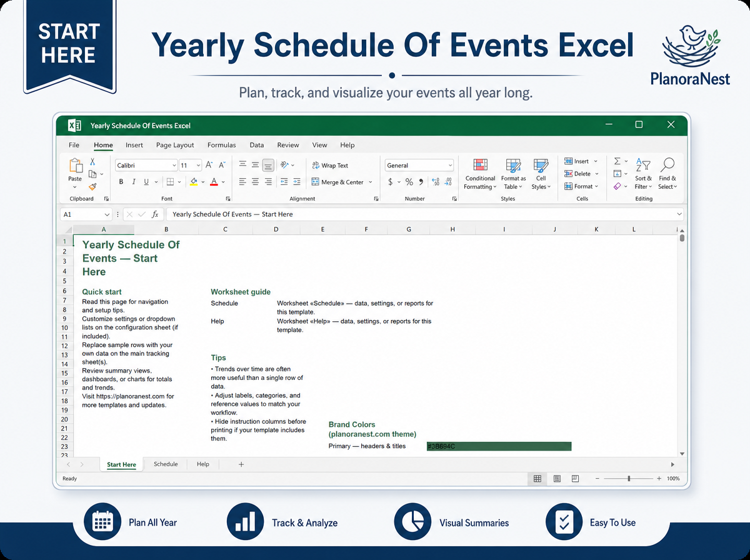Click the Increase Font Size icon
750x560 pixels.
(x=209, y=165)
